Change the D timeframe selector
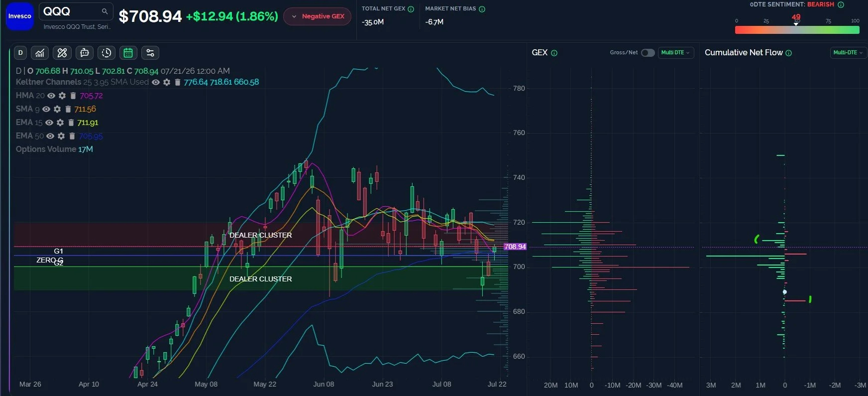 pyautogui.click(x=20, y=53)
